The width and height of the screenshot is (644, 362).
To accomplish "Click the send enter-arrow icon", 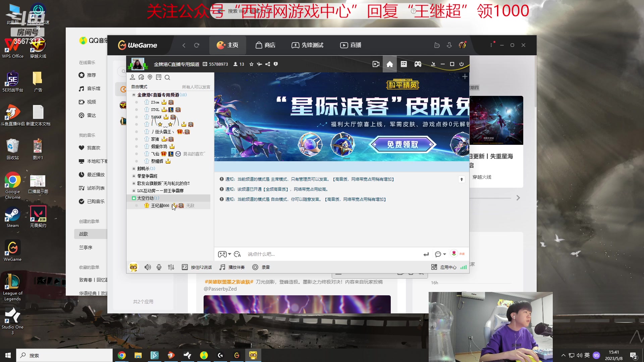I will [x=426, y=254].
